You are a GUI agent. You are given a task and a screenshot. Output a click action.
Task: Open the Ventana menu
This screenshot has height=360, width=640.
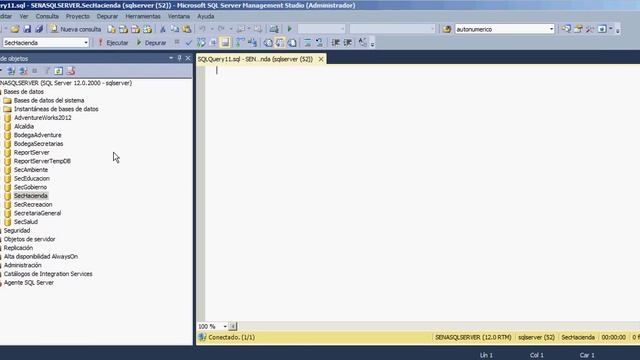[179, 16]
